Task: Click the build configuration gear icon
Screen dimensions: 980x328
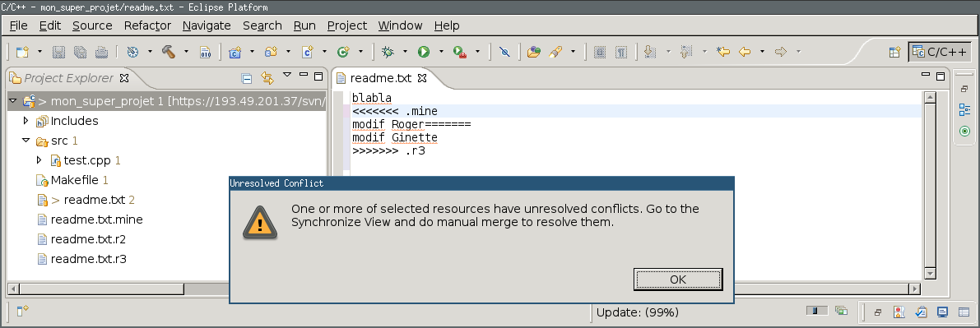Action: [x=132, y=52]
